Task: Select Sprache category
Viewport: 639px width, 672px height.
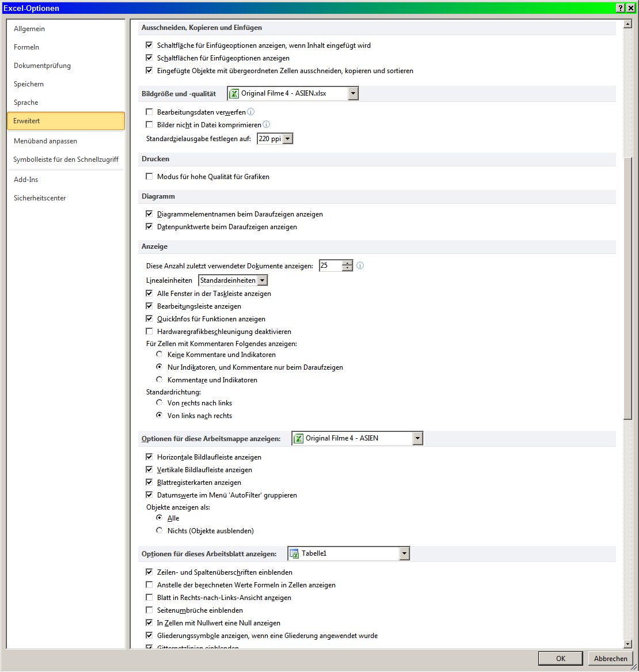Action: (66, 102)
